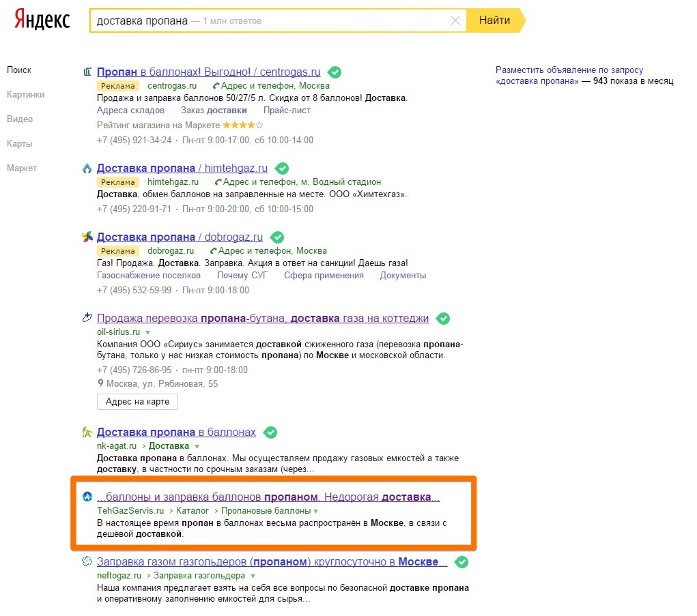Clear the search query with the X
Image resolution: width=697 pixels, height=616 pixels.
(455, 20)
